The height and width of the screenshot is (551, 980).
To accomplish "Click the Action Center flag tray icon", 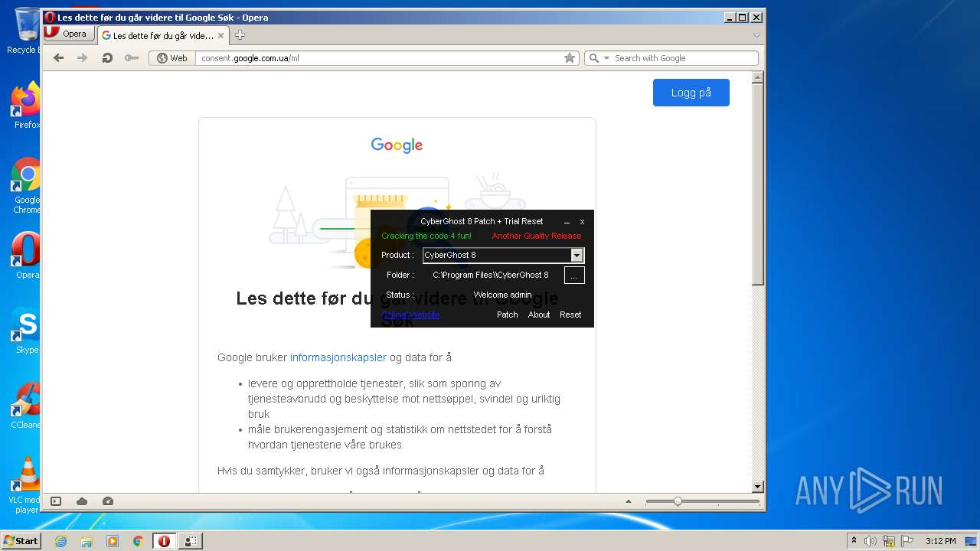I will coord(906,541).
